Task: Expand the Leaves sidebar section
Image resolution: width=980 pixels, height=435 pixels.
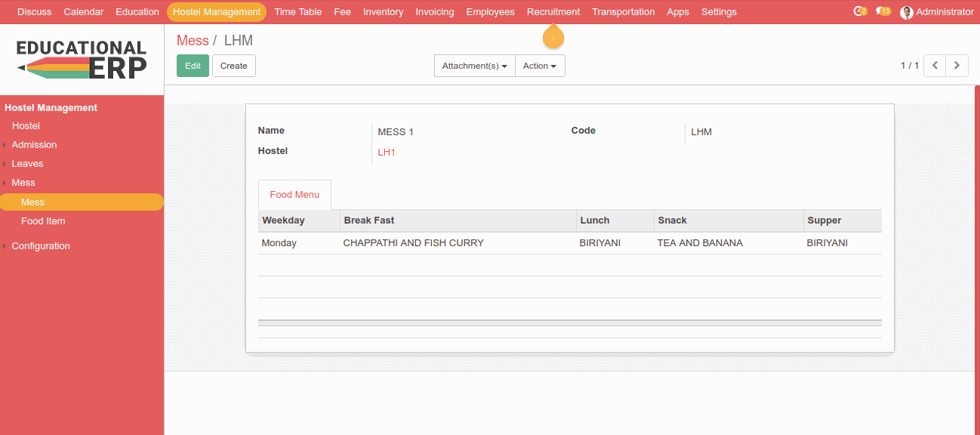Action: pos(27,164)
